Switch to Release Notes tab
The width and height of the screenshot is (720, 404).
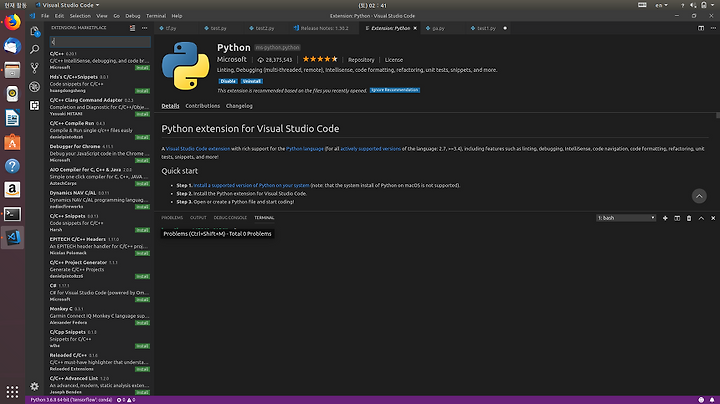click(x=324, y=28)
